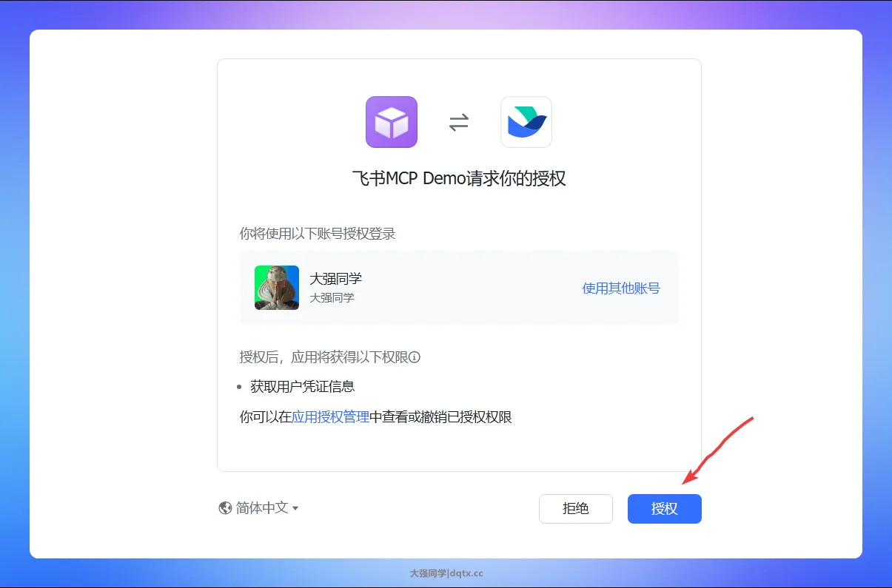The height and width of the screenshot is (588, 892).
Task: Click the 飞书MCP Demo请求你的授权 heading
Action: coord(459,179)
